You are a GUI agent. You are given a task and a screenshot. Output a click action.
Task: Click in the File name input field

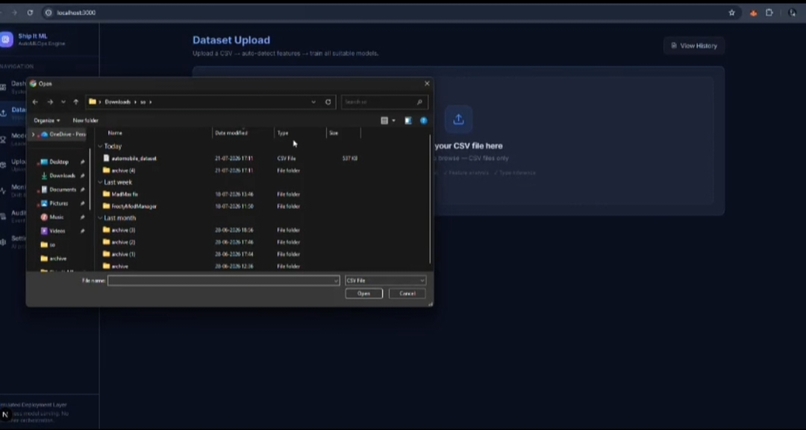(x=221, y=281)
